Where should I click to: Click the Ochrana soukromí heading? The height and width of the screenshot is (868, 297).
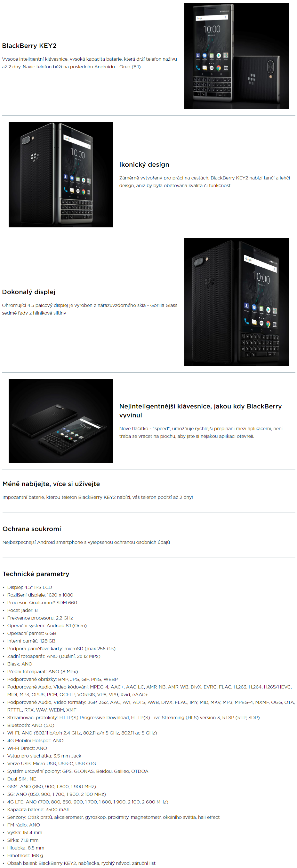32,529
